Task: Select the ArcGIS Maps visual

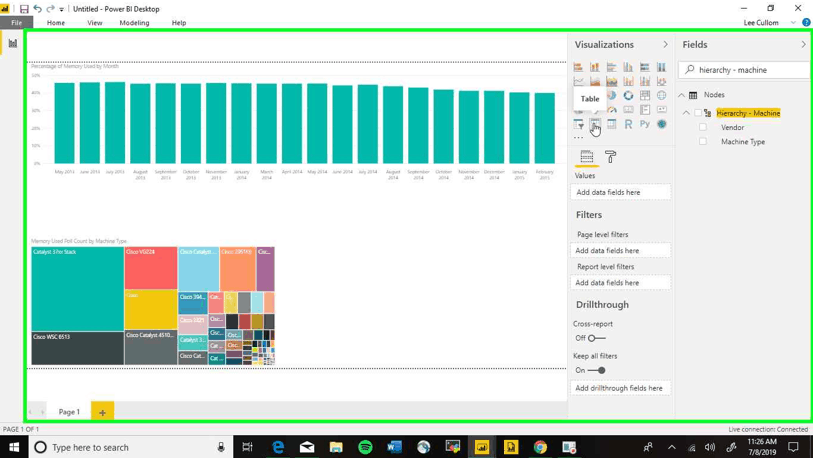Action: click(x=661, y=124)
